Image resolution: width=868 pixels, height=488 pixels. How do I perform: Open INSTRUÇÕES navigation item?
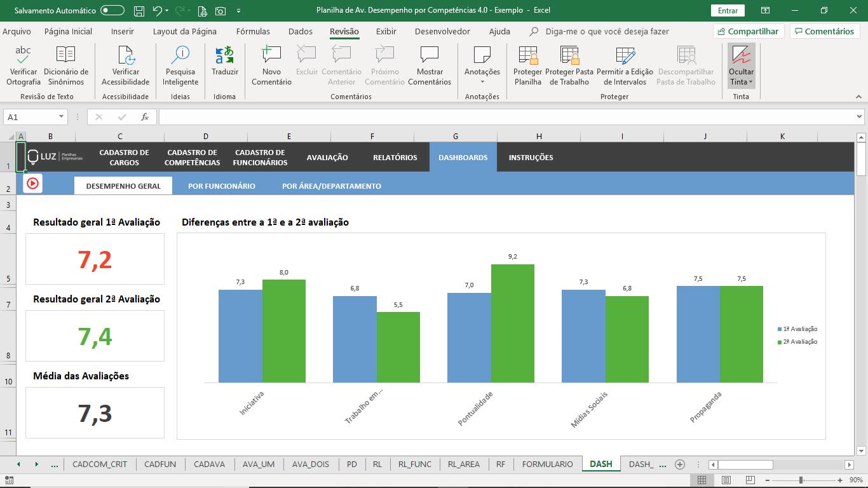pos(531,158)
